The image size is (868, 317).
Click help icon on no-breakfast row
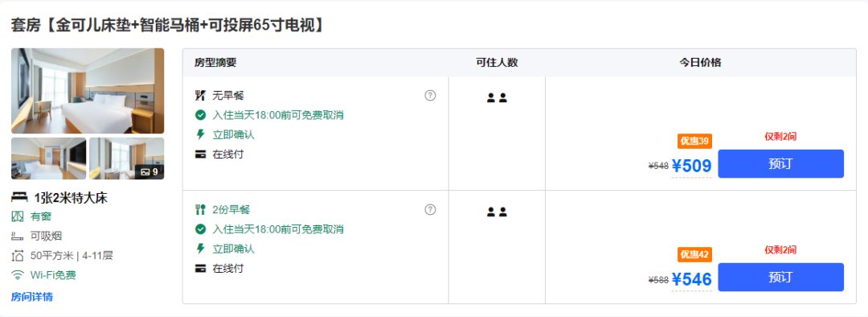click(430, 95)
